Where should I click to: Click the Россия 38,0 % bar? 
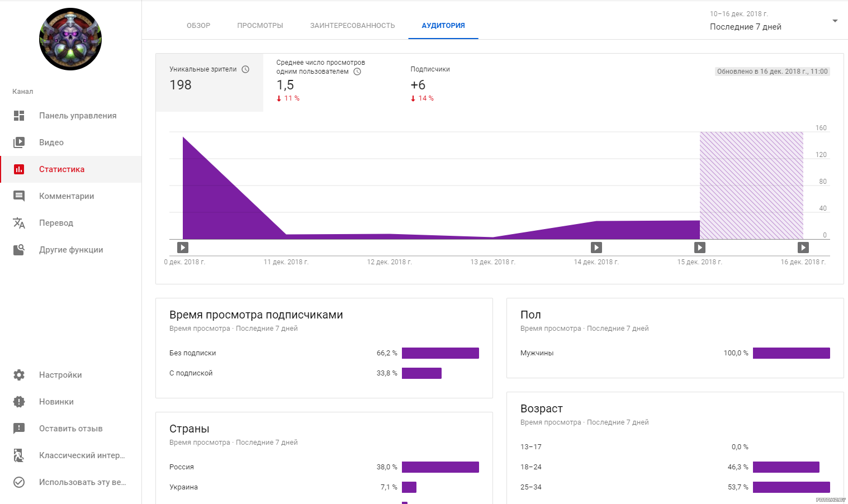440,467
